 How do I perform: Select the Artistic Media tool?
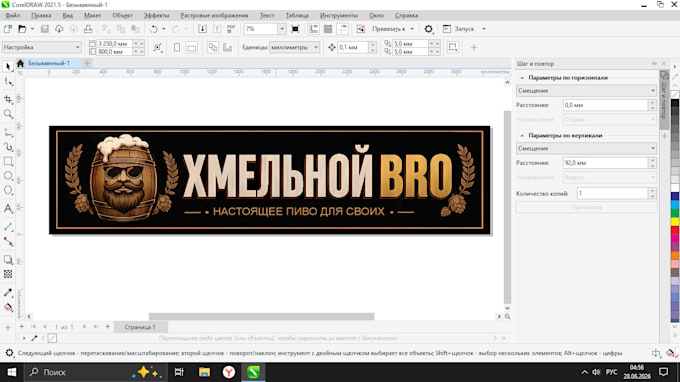coord(8,147)
